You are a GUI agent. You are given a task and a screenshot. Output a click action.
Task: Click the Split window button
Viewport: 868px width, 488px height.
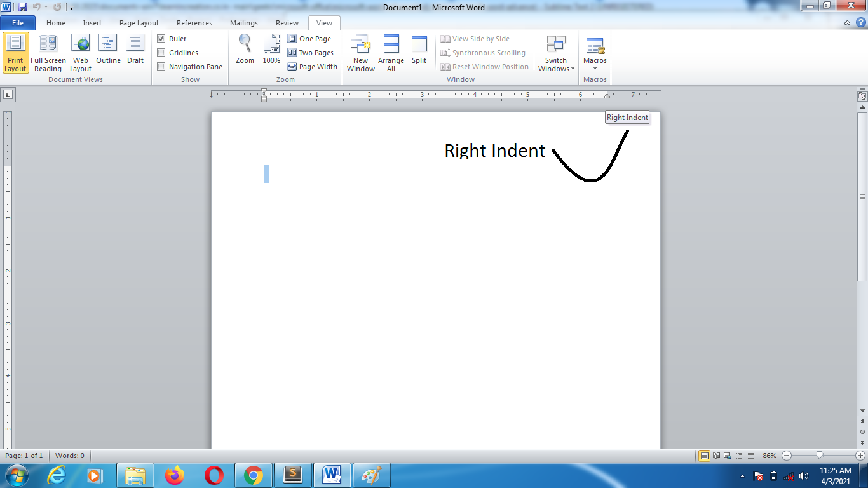pyautogui.click(x=419, y=53)
